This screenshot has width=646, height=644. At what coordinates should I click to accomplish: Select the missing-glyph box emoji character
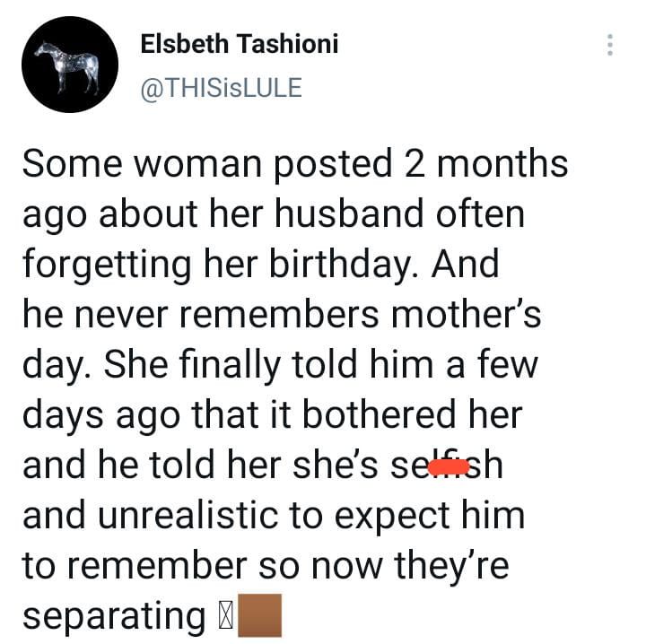(x=225, y=615)
